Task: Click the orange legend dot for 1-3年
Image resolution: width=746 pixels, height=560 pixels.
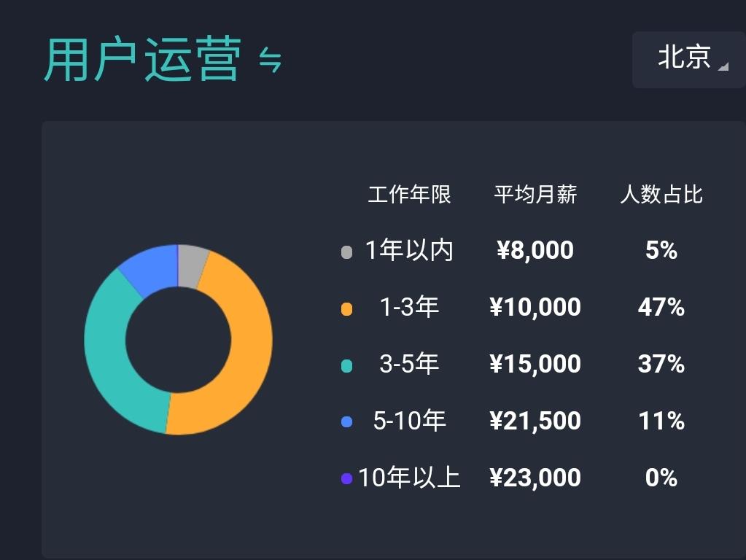Action: pyautogui.click(x=345, y=308)
